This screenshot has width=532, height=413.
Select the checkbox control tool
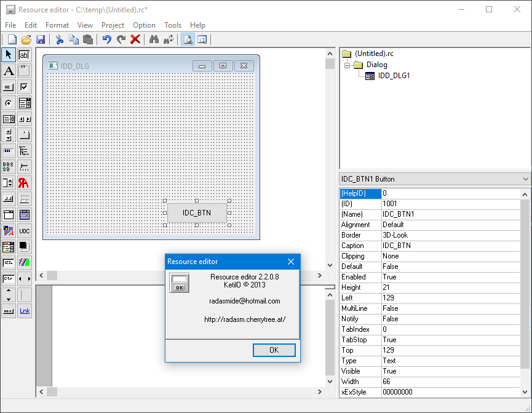pyautogui.click(x=24, y=87)
